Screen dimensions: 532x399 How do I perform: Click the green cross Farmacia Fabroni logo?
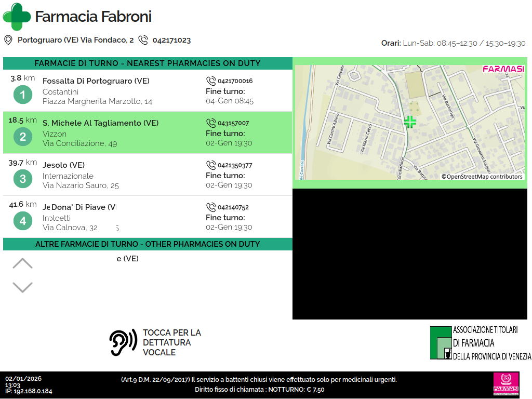[x=17, y=17]
